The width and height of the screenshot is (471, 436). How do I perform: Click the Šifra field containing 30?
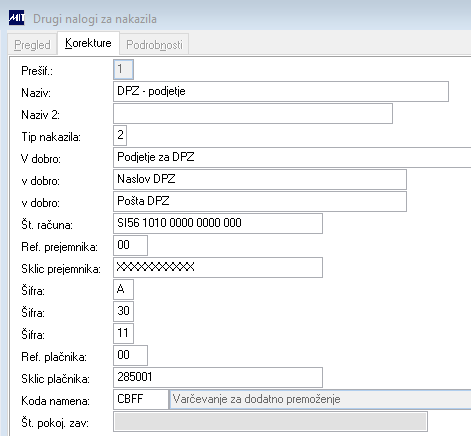coord(123,311)
